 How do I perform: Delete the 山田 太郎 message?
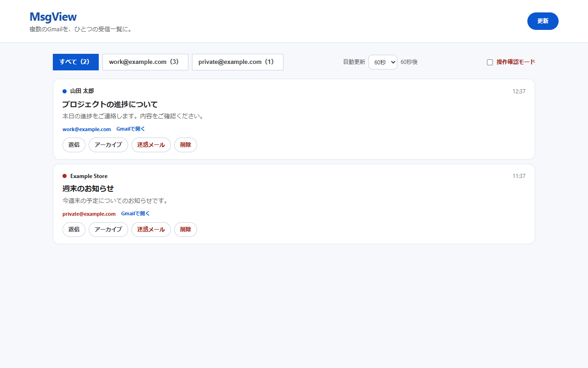click(186, 145)
